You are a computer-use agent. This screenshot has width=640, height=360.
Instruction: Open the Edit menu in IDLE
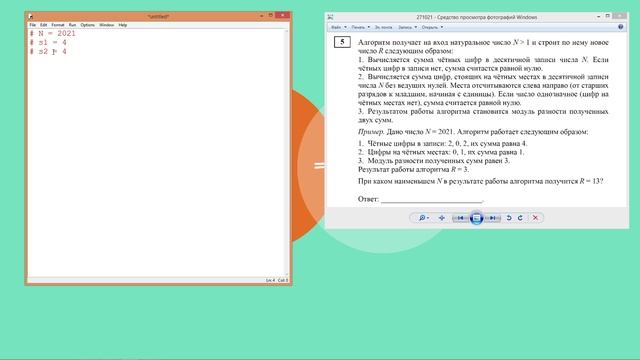point(44,25)
